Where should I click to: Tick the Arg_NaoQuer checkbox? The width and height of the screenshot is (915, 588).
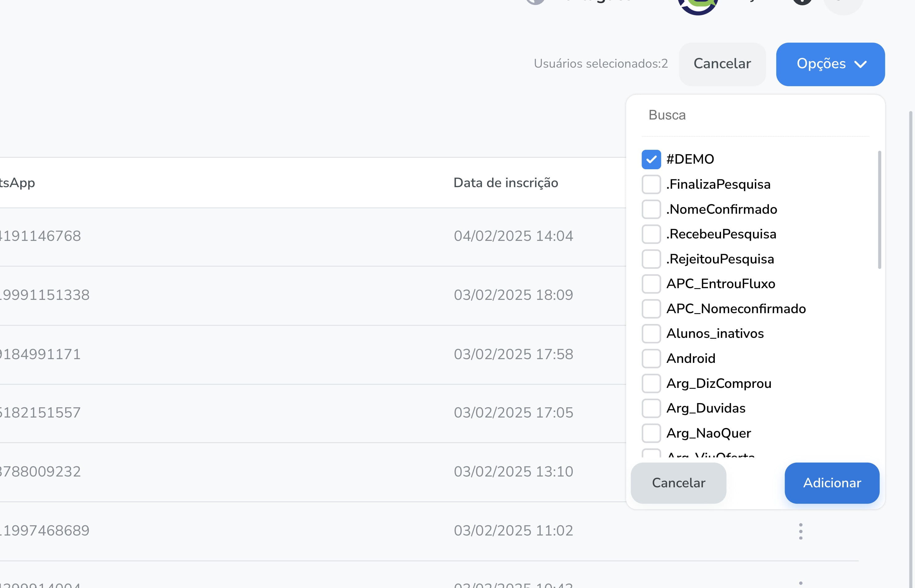click(651, 433)
